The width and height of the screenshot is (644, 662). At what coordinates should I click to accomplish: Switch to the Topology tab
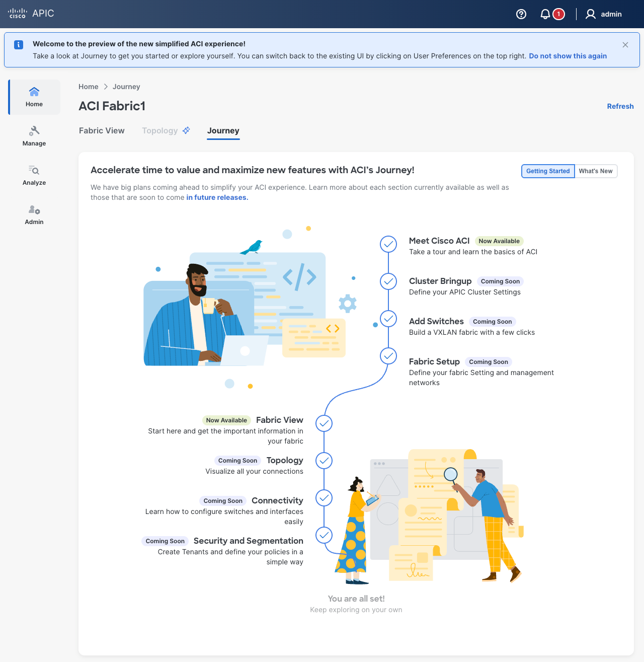pyautogui.click(x=160, y=130)
